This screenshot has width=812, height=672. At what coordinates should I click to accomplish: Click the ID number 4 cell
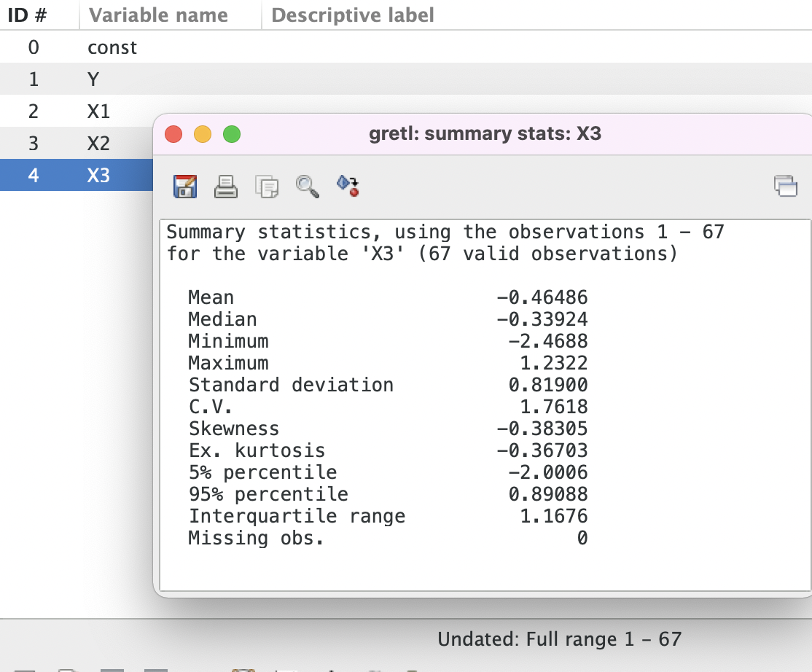coord(33,175)
